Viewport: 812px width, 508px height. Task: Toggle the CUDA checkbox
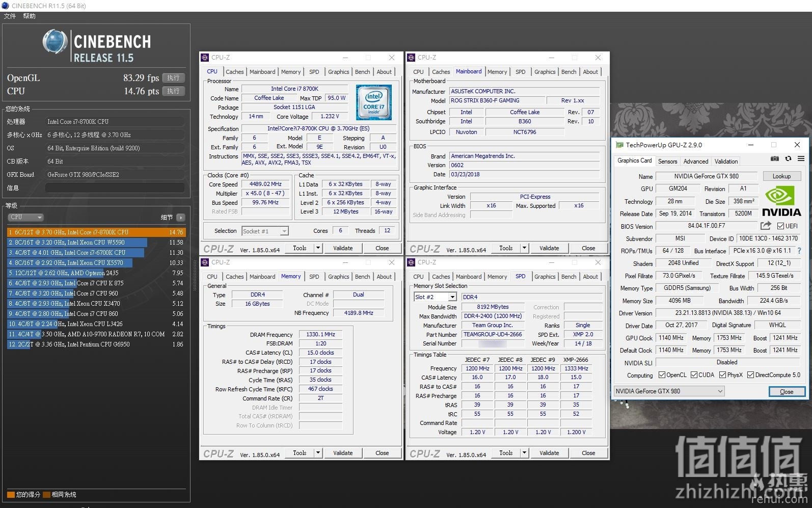694,375
